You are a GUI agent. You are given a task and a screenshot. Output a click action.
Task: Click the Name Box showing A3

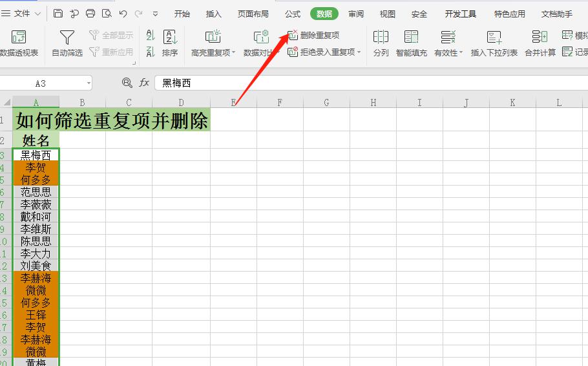[x=41, y=83]
